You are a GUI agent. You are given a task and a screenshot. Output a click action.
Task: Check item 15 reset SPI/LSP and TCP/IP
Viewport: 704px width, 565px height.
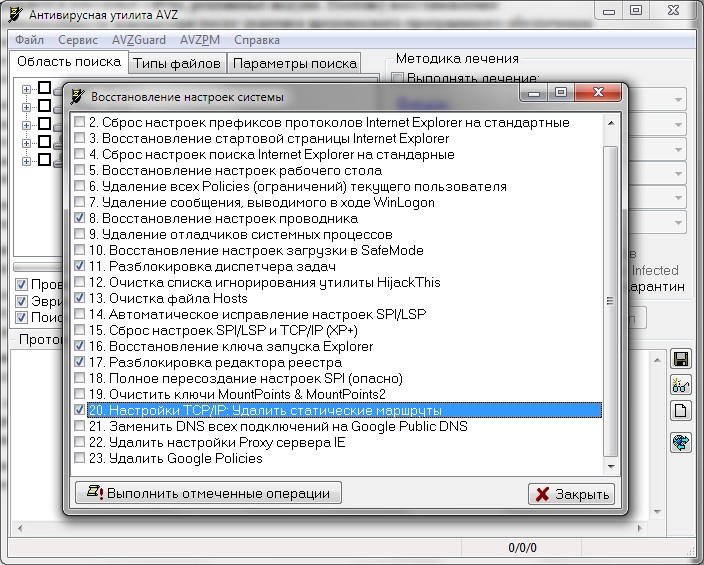[x=79, y=330]
